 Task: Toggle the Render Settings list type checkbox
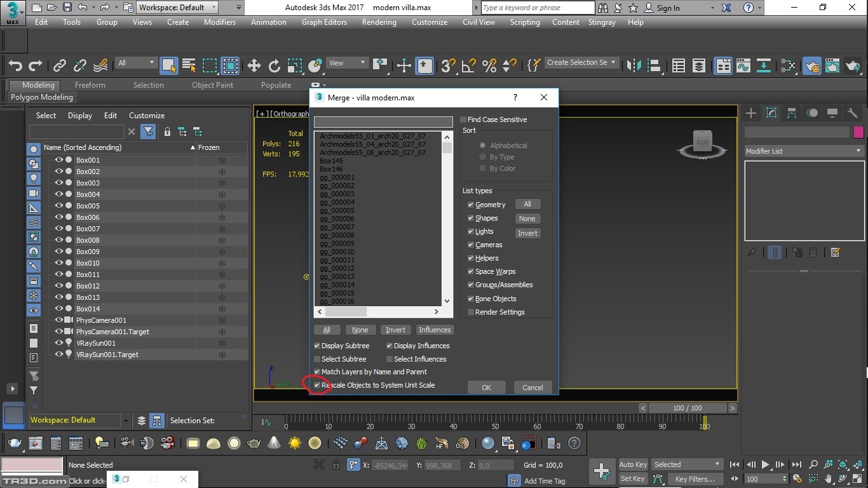(471, 312)
